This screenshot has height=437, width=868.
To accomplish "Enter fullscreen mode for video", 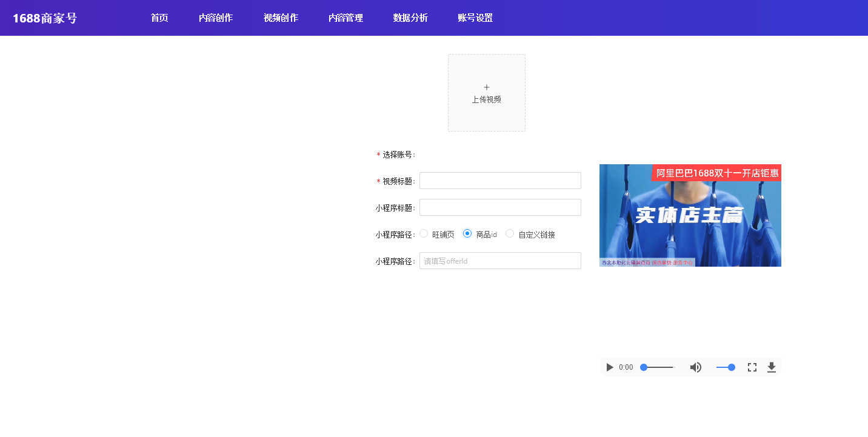I will 752,367.
